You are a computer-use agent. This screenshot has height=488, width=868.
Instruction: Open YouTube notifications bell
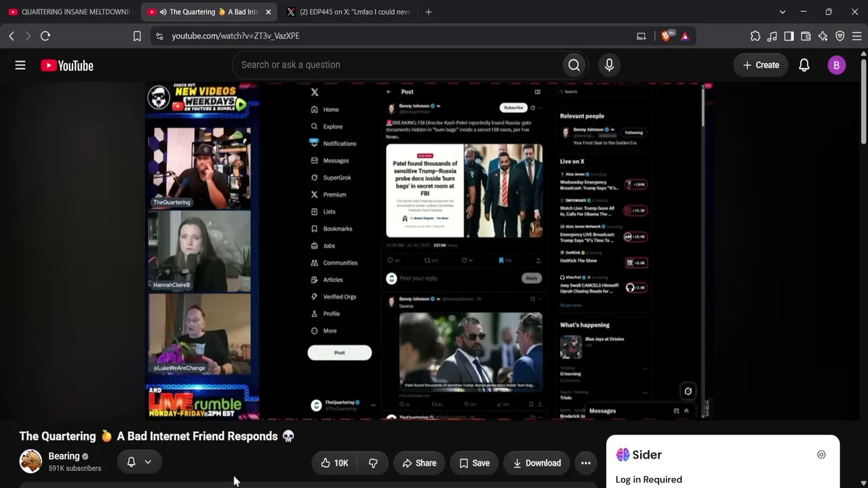click(804, 65)
